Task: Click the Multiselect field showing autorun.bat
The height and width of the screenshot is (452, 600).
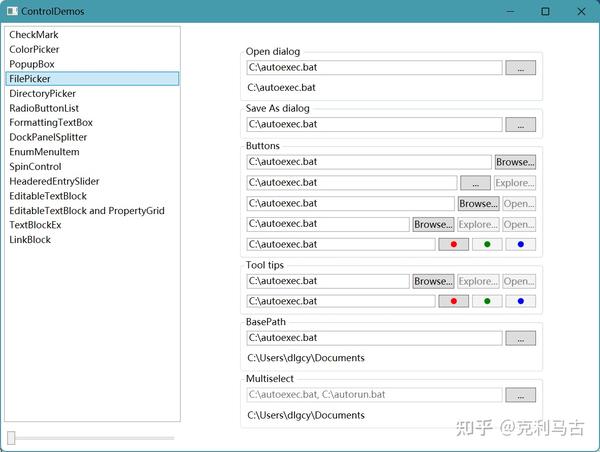Action: coord(374,395)
